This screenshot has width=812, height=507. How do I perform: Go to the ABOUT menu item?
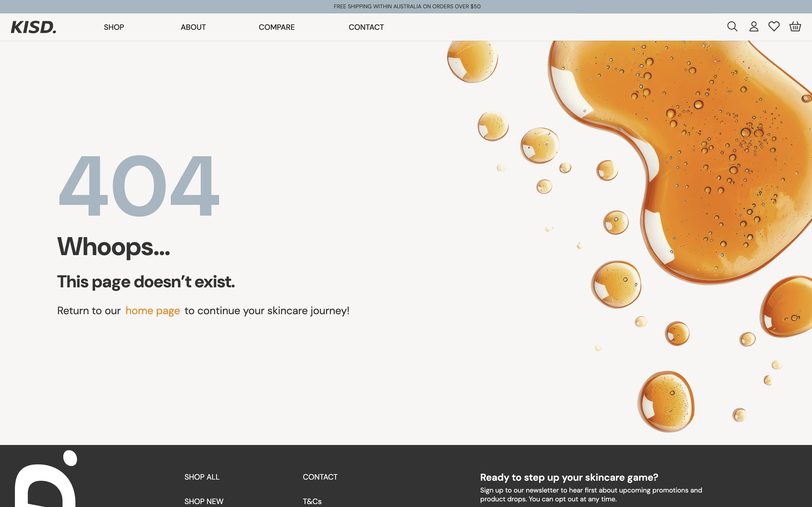point(193,27)
